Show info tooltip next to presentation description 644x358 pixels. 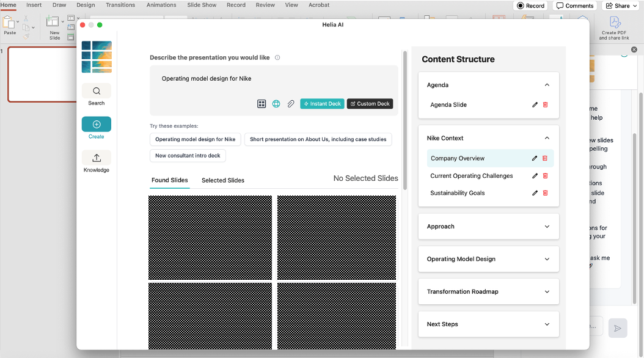click(277, 57)
